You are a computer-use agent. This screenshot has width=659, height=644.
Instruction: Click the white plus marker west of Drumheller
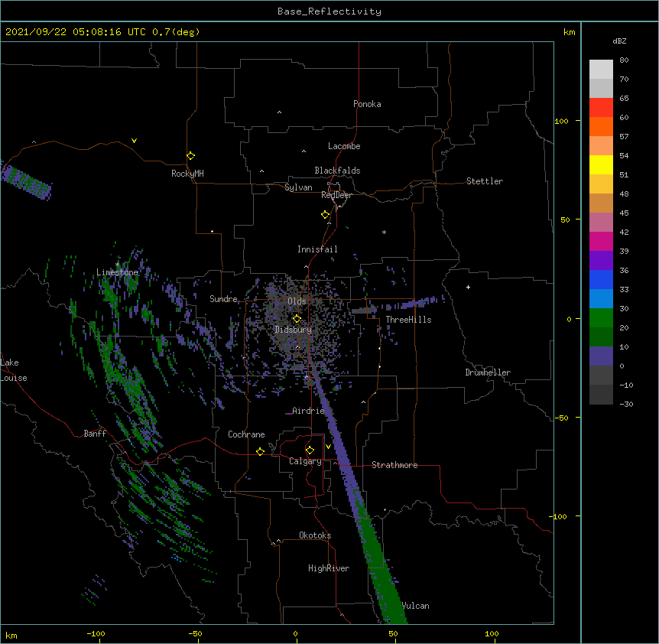coord(468,287)
